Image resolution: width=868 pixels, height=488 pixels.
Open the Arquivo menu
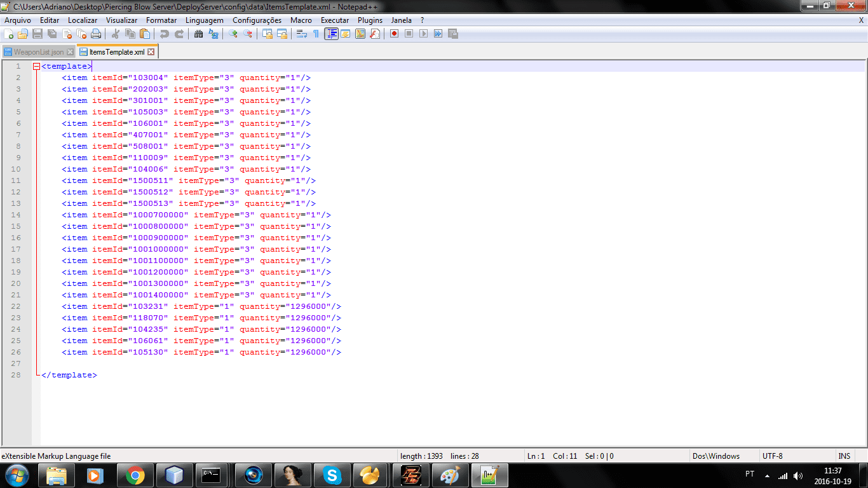tap(18, 20)
